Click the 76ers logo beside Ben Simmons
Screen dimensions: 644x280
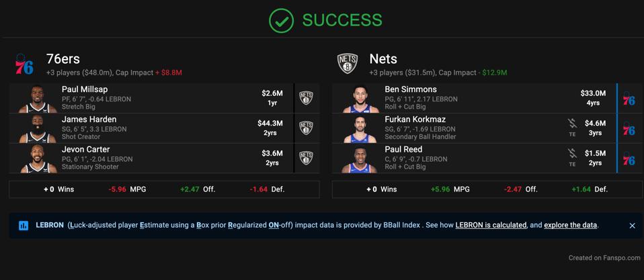click(629, 99)
